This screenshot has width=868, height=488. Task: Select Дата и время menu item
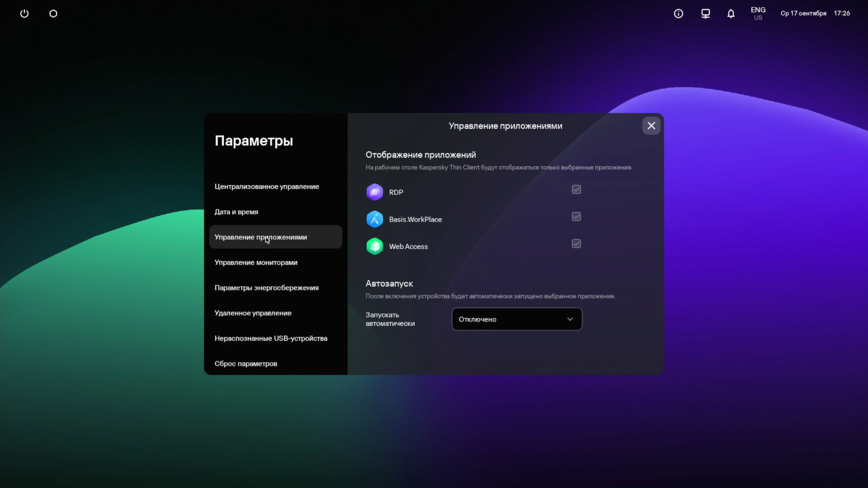[x=236, y=212]
